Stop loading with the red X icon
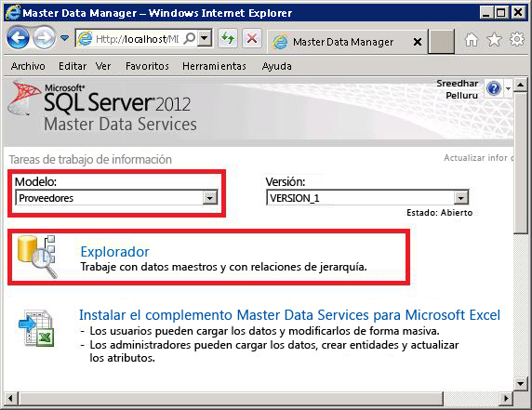 tap(252, 38)
